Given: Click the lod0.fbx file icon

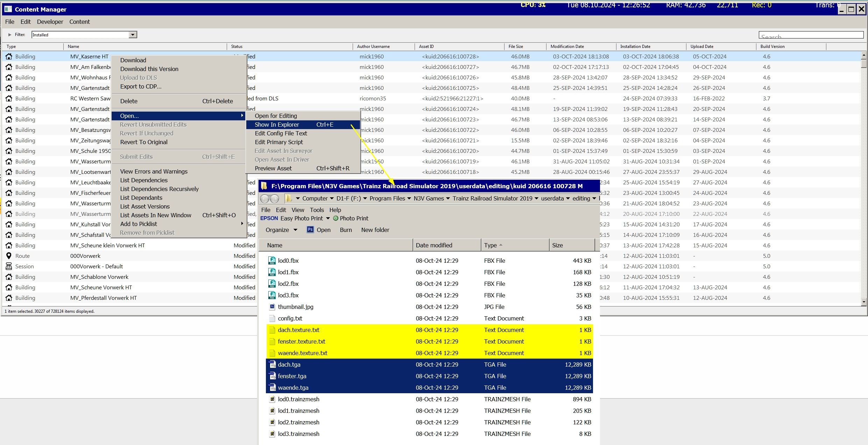Looking at the screenshot, I should point(272,261).
